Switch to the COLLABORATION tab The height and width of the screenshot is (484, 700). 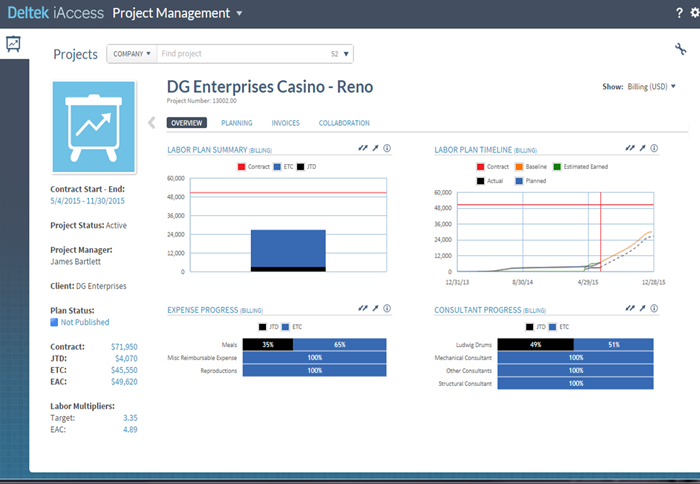(x=344, y=123)
